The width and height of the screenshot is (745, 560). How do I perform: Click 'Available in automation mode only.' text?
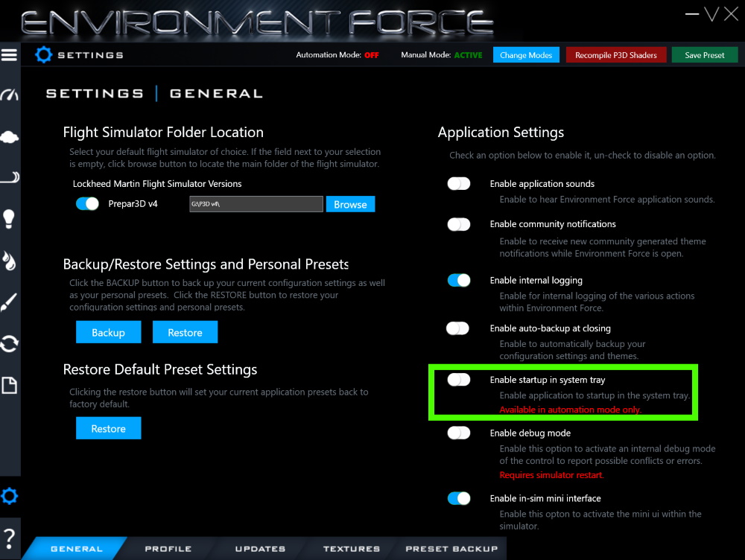point(570,410)
